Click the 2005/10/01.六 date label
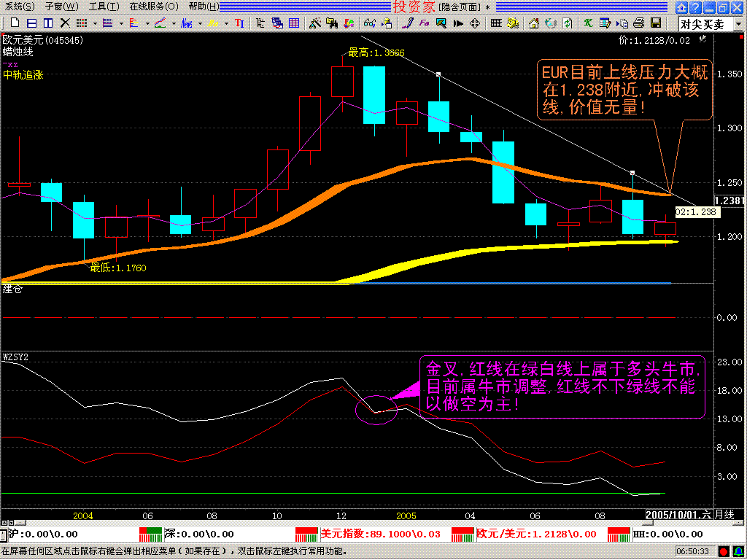This screenshot has width=747, height=560. pos(679,515)
